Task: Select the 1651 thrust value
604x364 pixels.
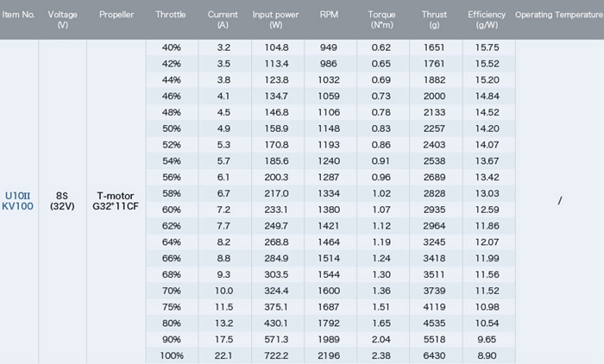Action: point(434,47)
